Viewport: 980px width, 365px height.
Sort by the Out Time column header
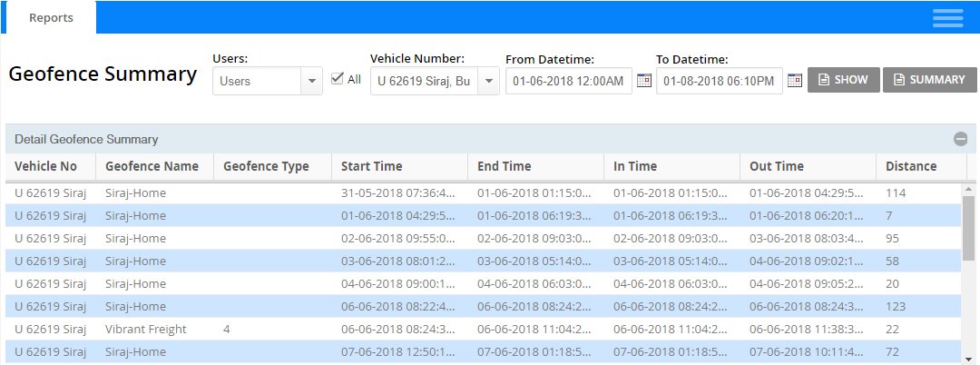(777, 166)
